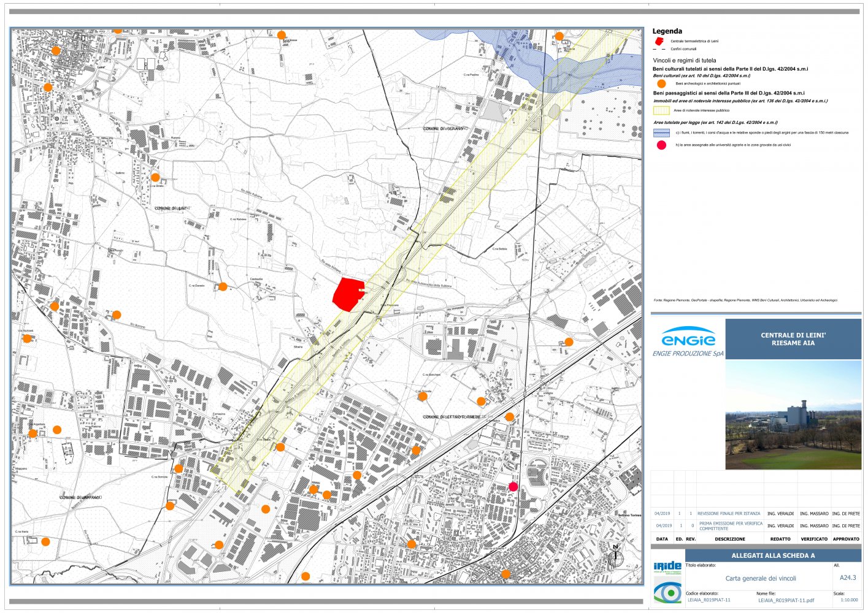This screenshot has width=868, height=613.
Task: Click the VERIFICATO column header
Action: 814,539
